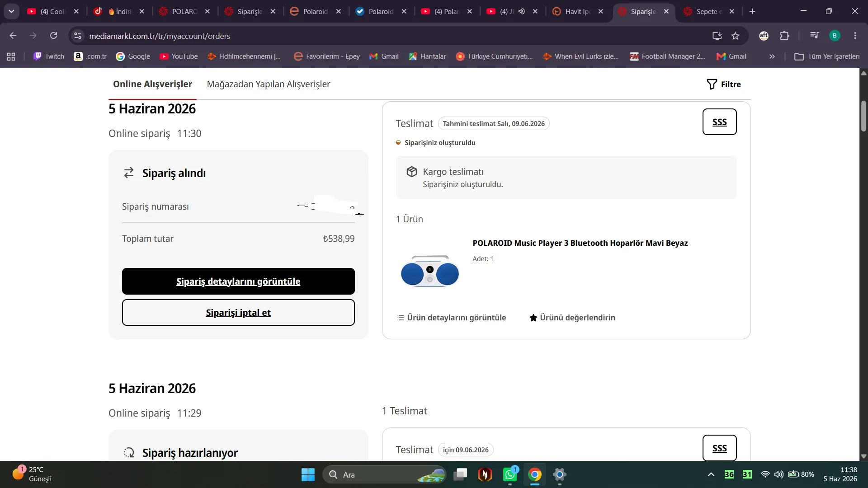Switch to Mağazadan Yapılan Alışverişler tab
The width and height of the screenshot is (868, 488).
[x=269, y=84]
